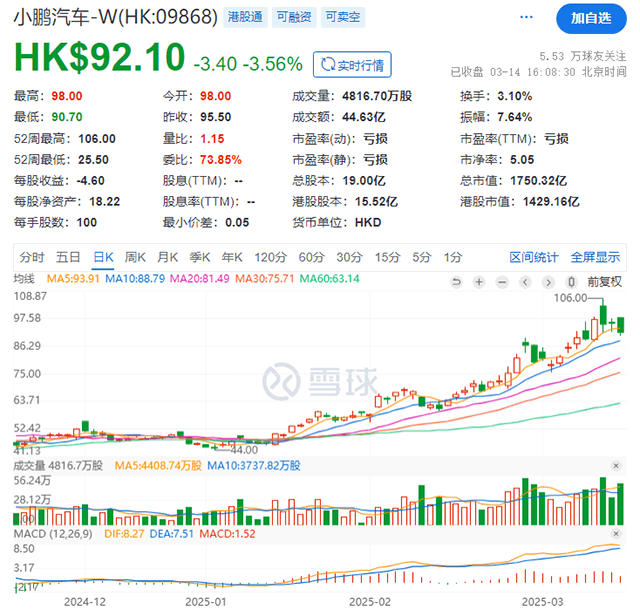Switch to the 分时 chart tab

(x=32, y=258)
